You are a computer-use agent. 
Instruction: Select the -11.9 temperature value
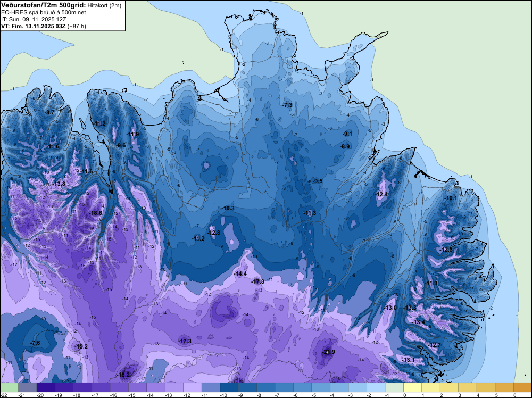(x=132, y=135)
